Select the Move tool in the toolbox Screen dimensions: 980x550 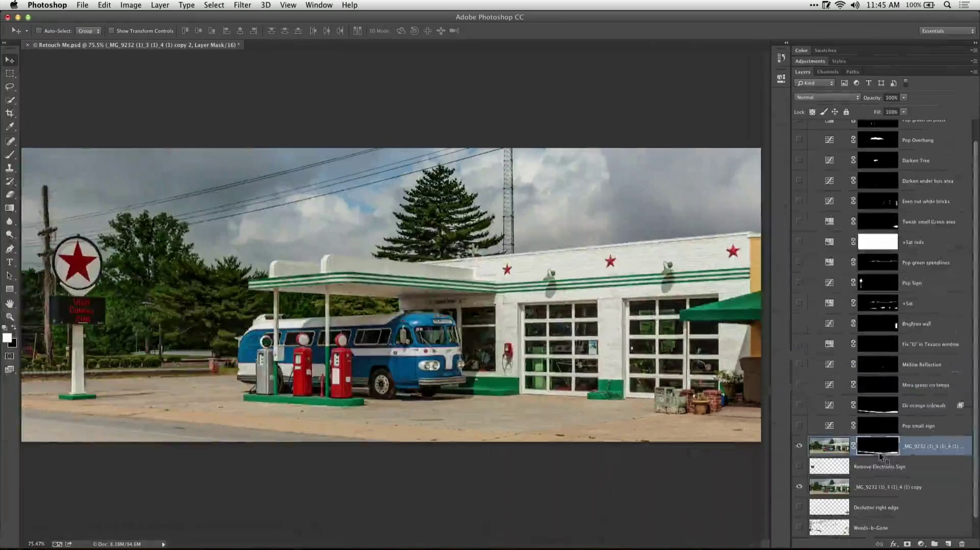pyautogui.click(x=10, y=60)
